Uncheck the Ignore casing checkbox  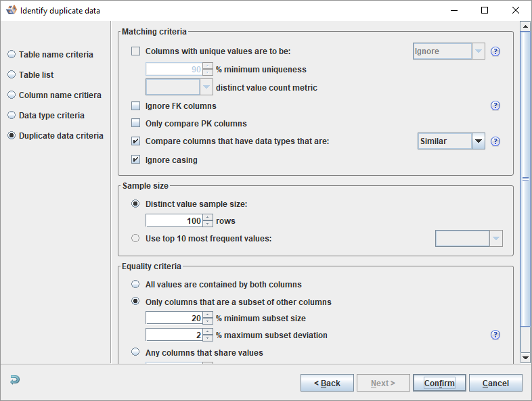[136, 160]
